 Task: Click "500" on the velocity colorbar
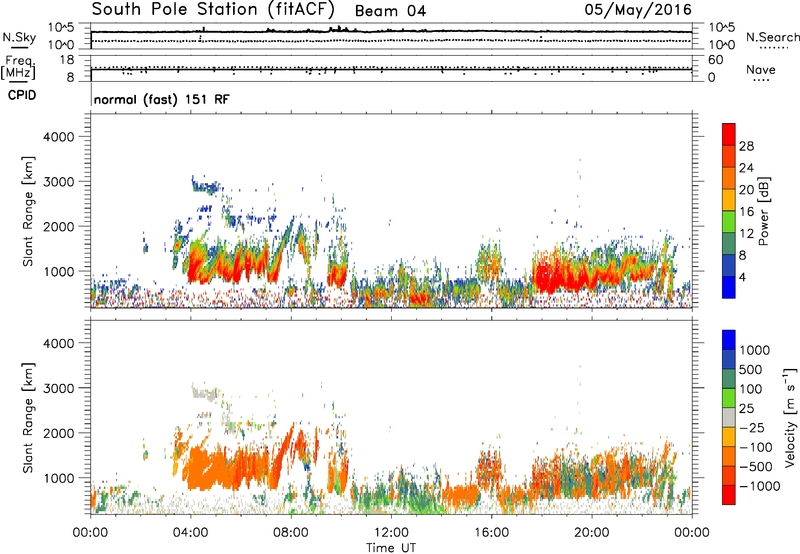click(751, 369)
